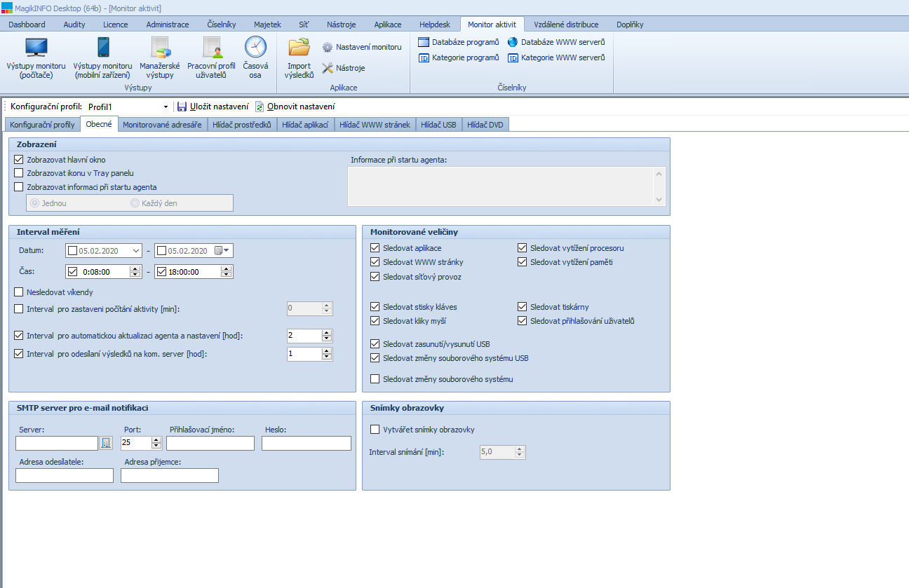
Task: Switch to the Hlídač USB tab
Action: tap(439, 125)
